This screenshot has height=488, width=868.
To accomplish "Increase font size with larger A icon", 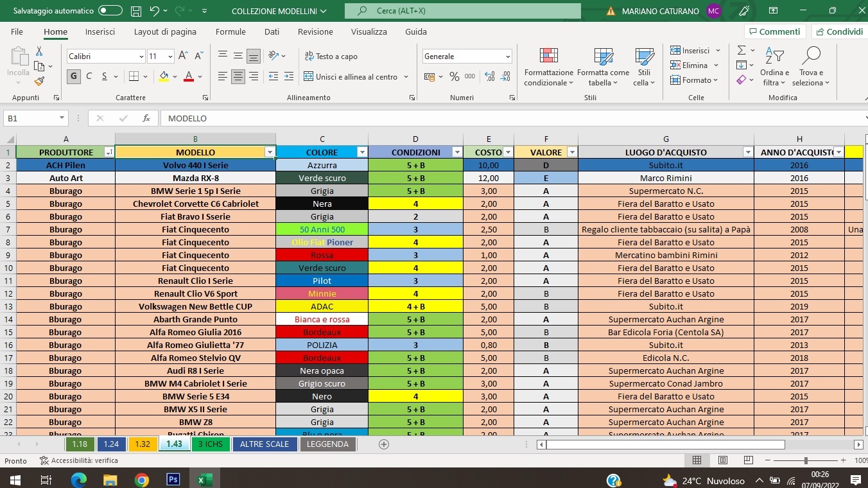I will pos(183,56).
